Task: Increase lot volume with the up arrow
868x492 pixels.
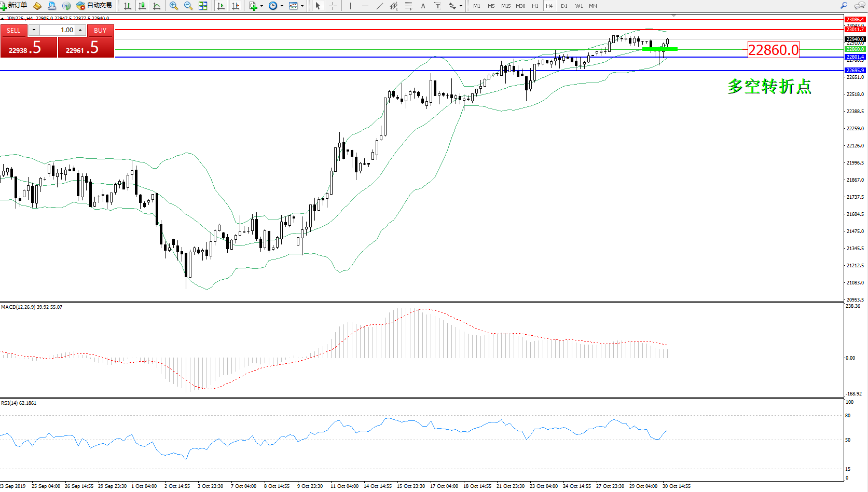Action: [80, 30]
